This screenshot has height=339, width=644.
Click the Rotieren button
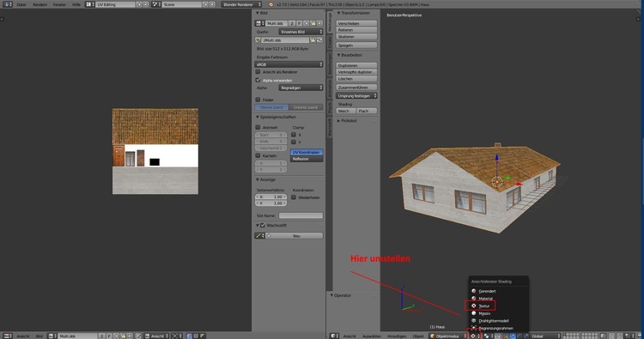click(356, 30)
